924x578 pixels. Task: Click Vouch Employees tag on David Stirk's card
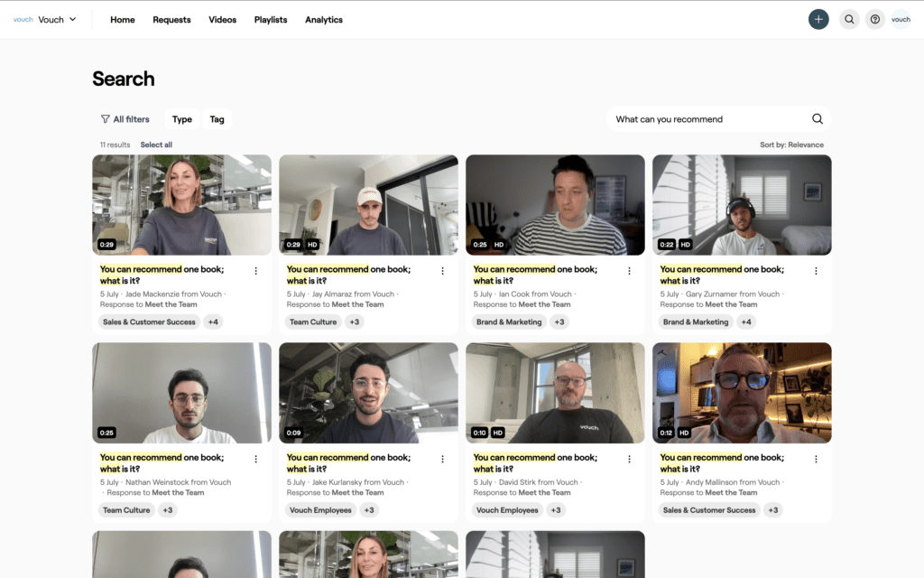point(507,510)
